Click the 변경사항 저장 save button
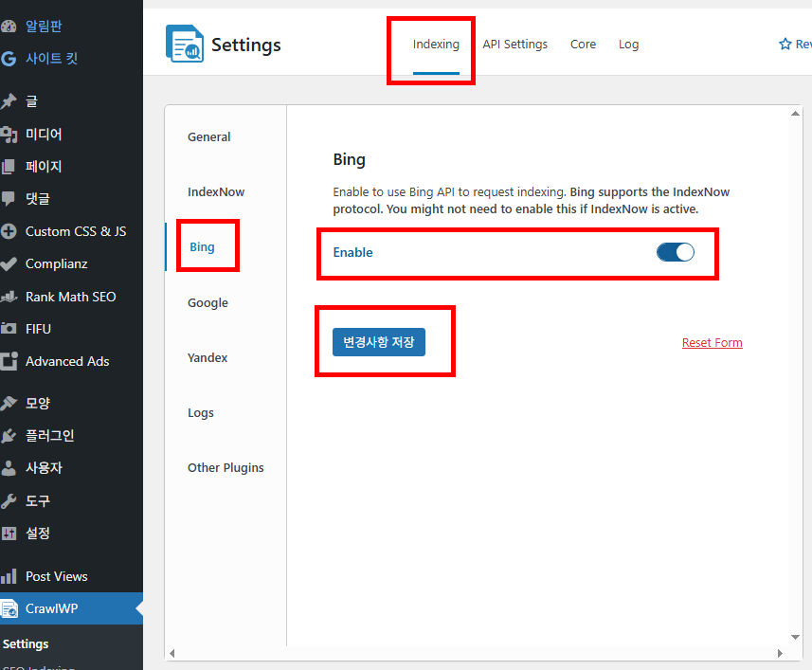 379,342
